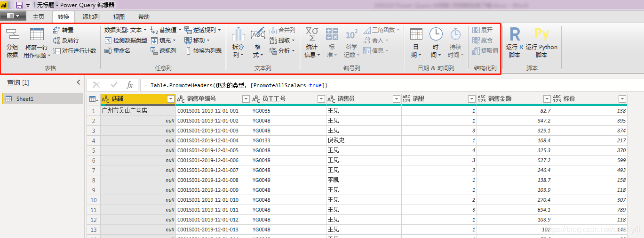The height and width of the screenshot is (238, 644).
Task: Click the 转置 (Transpose) button
Action: pos(64,30)
